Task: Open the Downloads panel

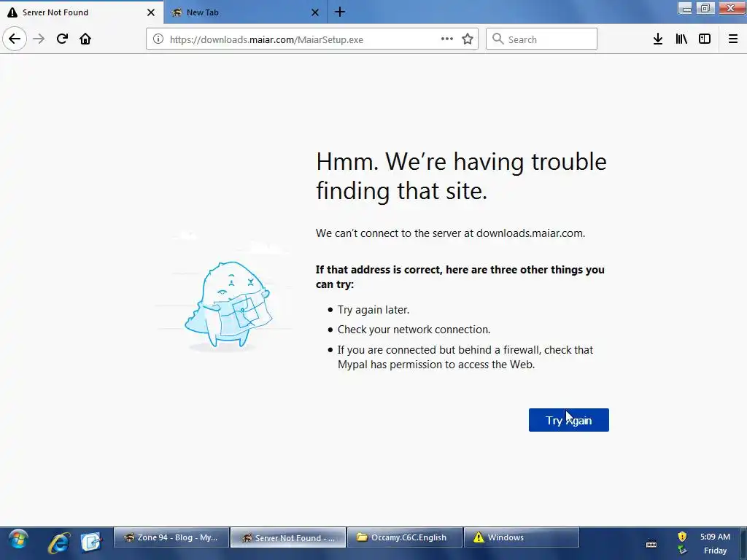Action: [x=657, y=39]
